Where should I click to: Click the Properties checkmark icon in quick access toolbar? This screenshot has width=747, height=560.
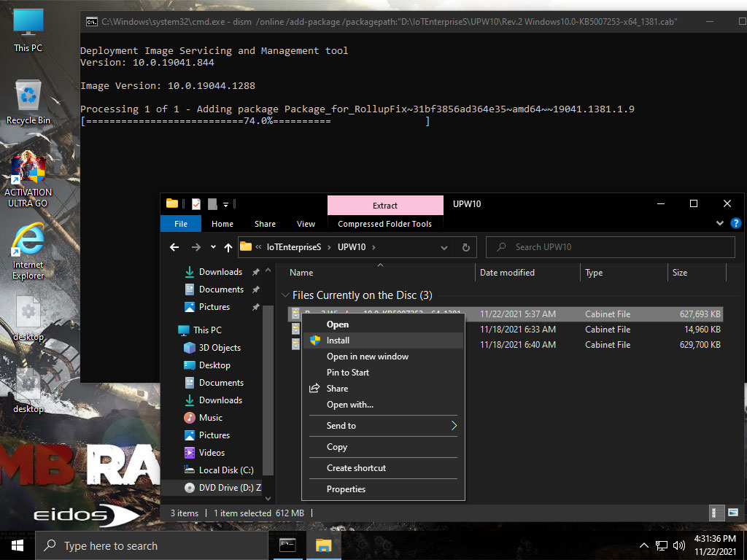(x=196, y=204)
